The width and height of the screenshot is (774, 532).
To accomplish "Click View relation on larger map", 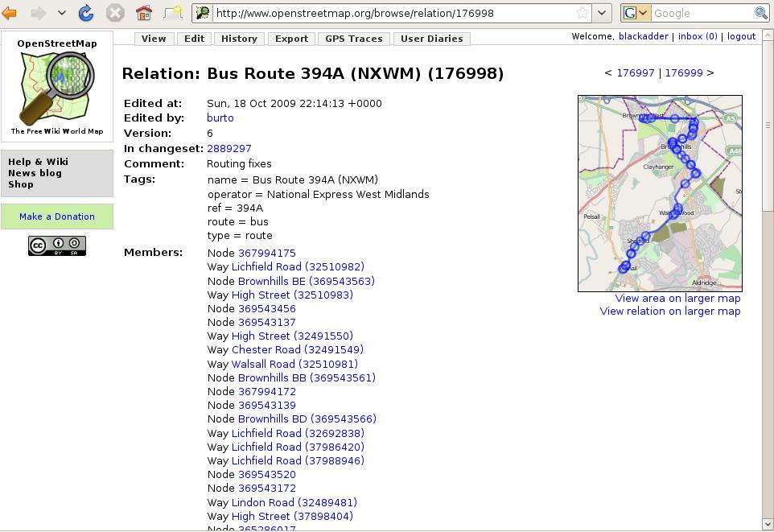I will pos(670,311).
